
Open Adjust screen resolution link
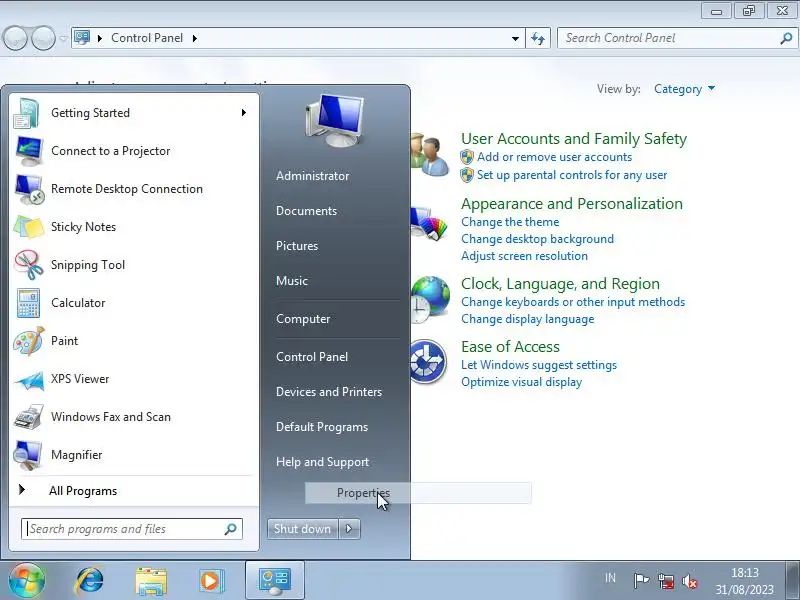pos(524,256)
